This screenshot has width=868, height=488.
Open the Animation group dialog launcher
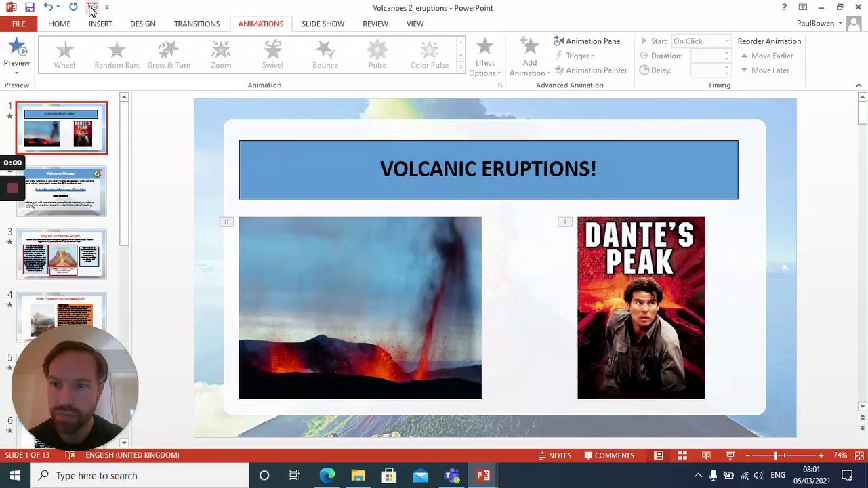[500, 85]
